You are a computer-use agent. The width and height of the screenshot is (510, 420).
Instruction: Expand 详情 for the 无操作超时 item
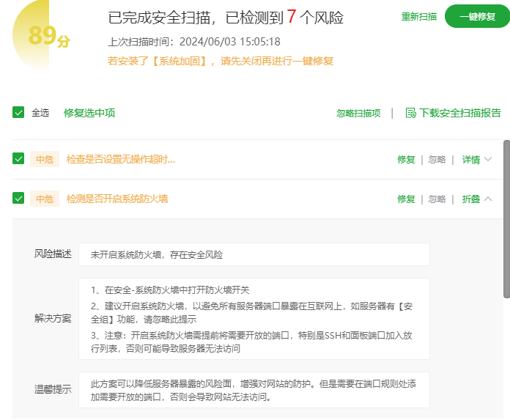point(471,159)
